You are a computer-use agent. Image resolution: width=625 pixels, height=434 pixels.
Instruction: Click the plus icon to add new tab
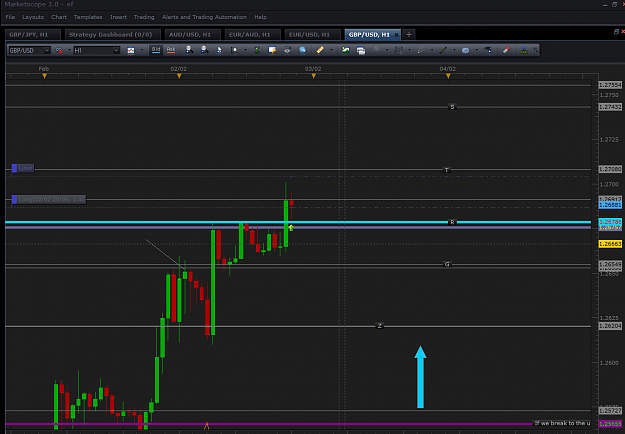click(409, 35)
